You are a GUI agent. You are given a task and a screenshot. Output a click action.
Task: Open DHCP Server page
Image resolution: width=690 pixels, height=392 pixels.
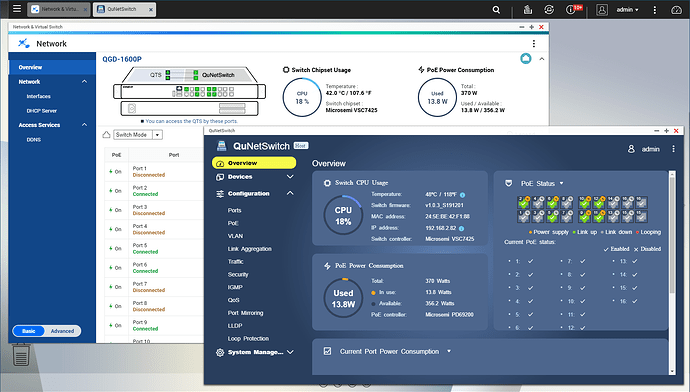[41, 111]
